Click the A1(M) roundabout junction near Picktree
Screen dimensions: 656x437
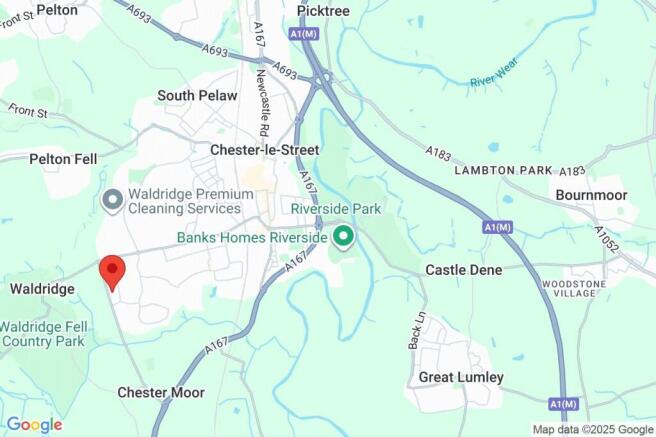pyautogui.click(x=322, y=78)
